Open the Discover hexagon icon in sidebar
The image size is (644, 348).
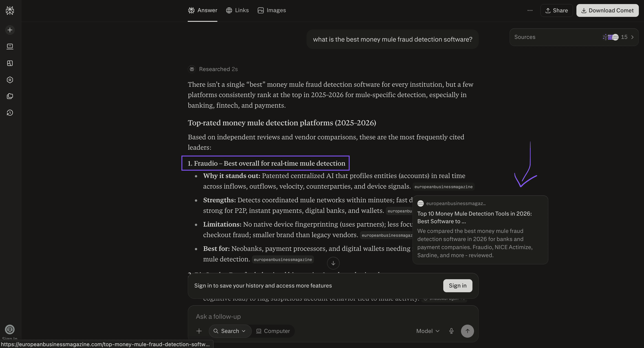pos(10,80)
